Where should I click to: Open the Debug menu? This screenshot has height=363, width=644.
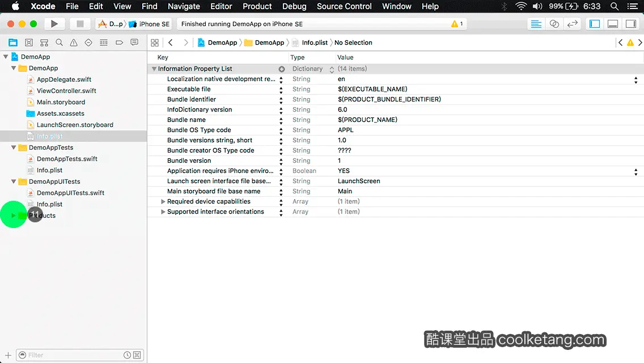(294, 6)
